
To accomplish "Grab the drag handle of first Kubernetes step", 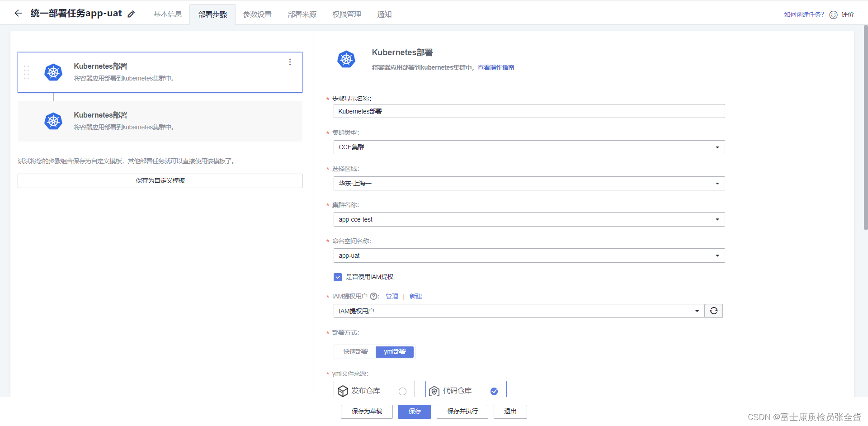I will 26,72.
